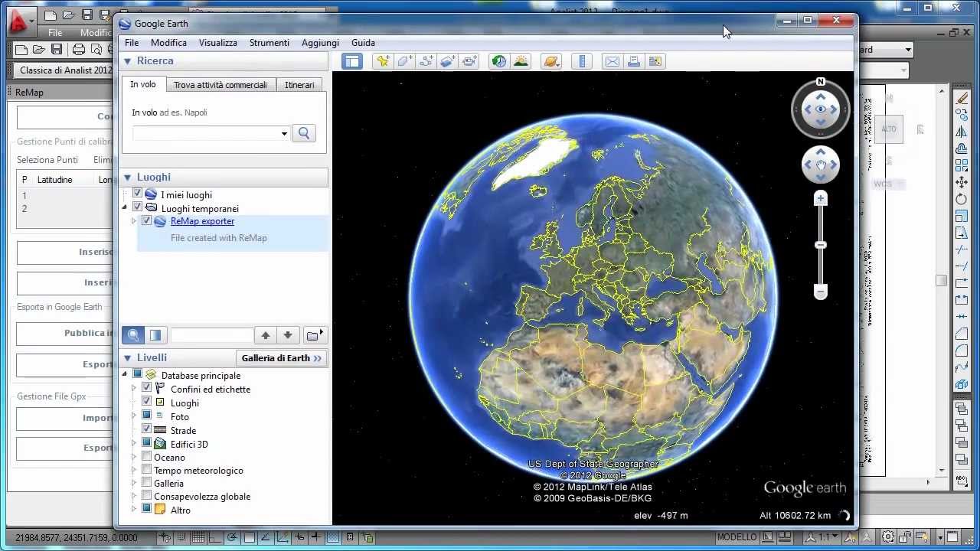980x551 pixels.
Task: Uncheck the Luoghi temporanei checkbox
Action: pos(138,207)
